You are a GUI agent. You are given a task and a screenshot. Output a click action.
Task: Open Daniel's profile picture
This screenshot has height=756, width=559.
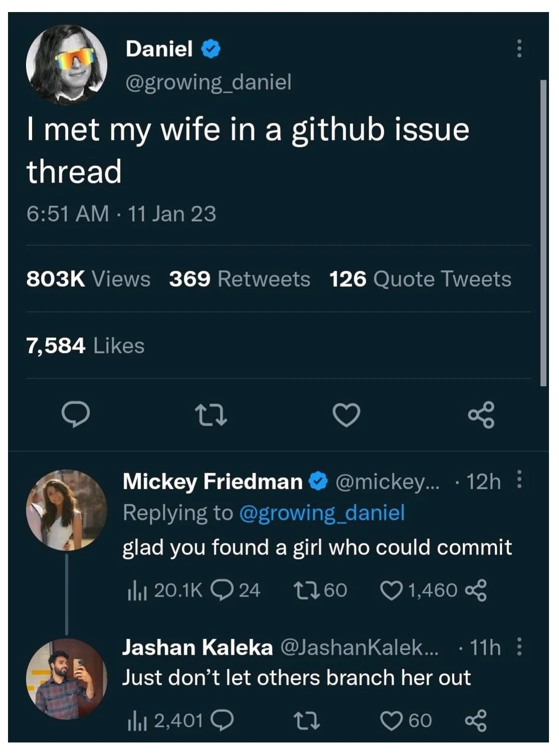pyautogui.click(x=67, y=63)
